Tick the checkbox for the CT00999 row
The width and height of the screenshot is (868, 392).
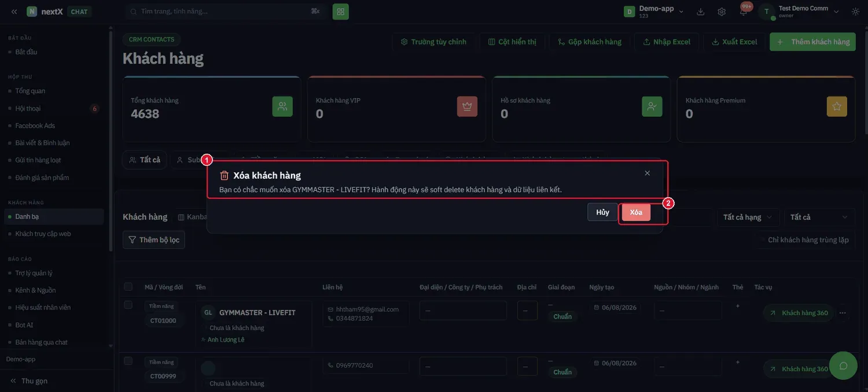[x=128, y=361]
